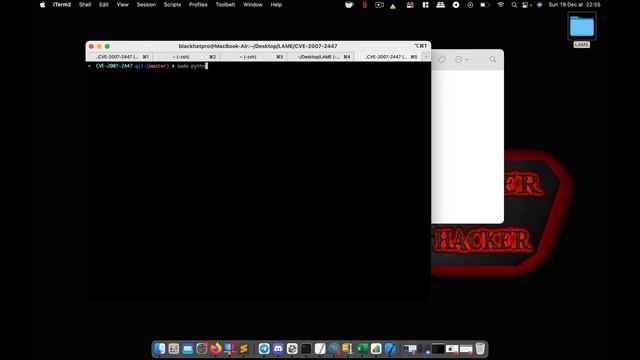Image resolution: width=640 pixels, height=360 pixels.
Task: Open Launchpad from the dock
Action: click(173, 349)
